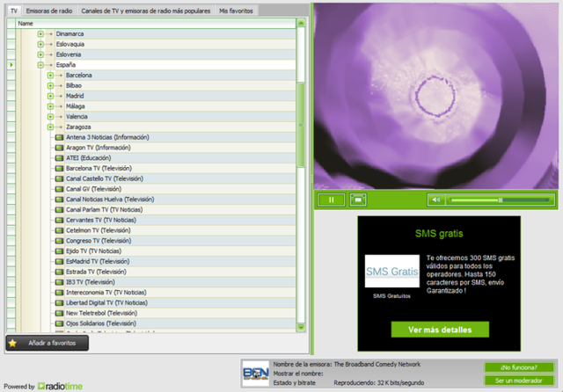Click the radiotime logo
The image size is (563, 392).
61,386
